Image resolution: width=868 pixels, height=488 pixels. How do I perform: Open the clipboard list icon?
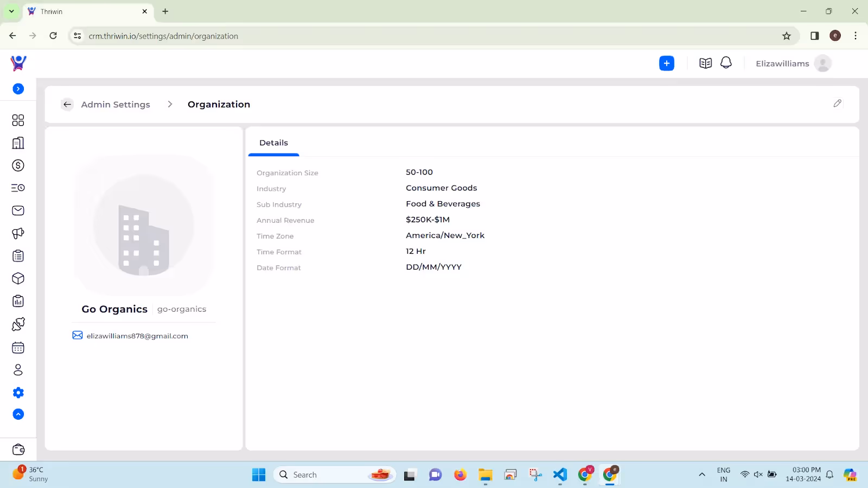tap(18, 256)
